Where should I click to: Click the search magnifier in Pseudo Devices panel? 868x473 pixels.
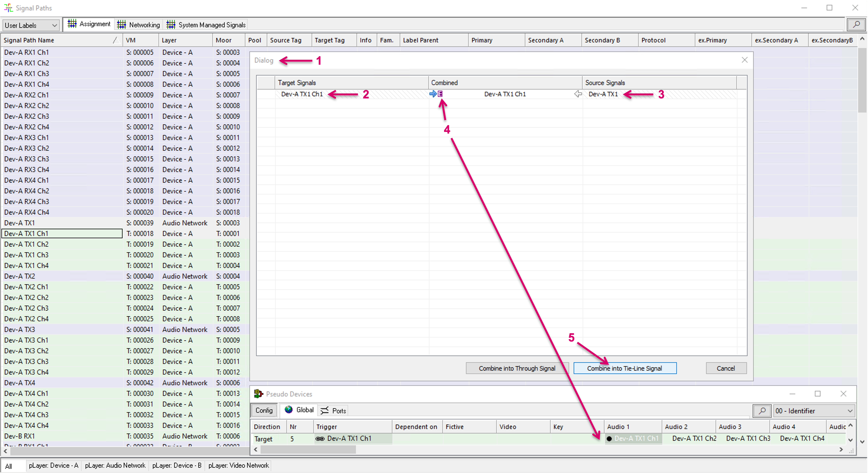762,411
